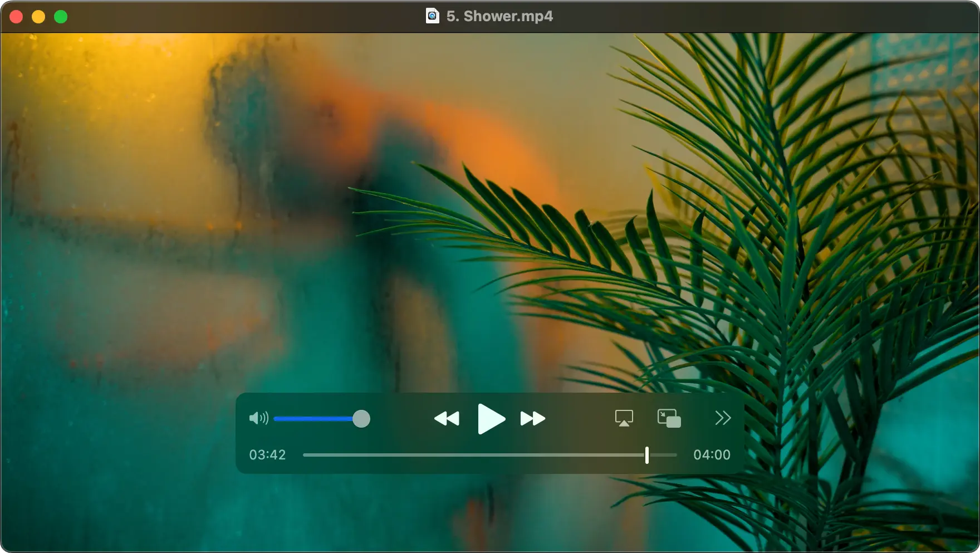Click the fast-forward button
980x553 pixels.
point(533,418)
